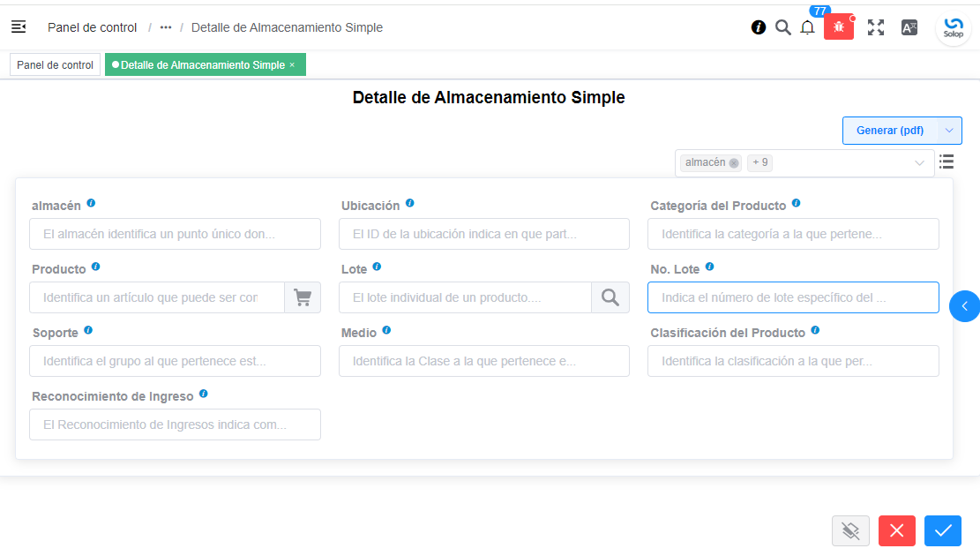Close the Detalle de Almacenamiento Simple tab
The height and width of the screenshot is (556, 980).
292,65
